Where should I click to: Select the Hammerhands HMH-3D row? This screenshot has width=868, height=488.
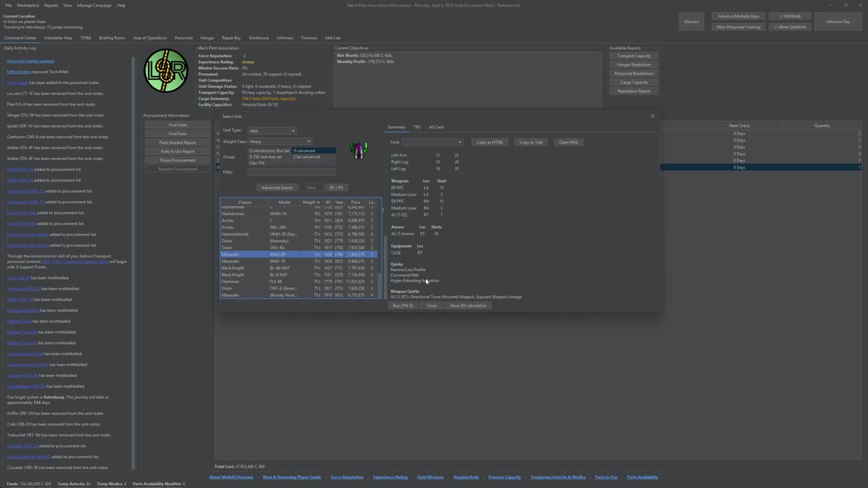(300, 234)
